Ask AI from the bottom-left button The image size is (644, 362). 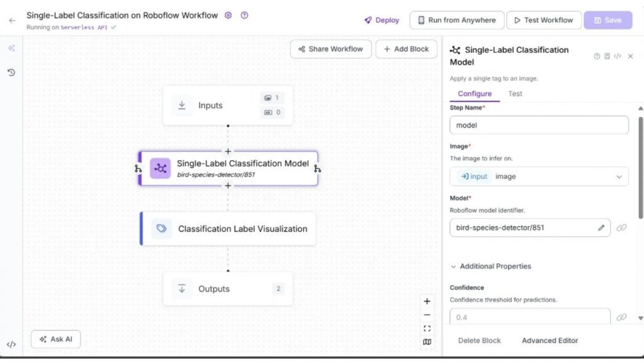tap(55, 338)
